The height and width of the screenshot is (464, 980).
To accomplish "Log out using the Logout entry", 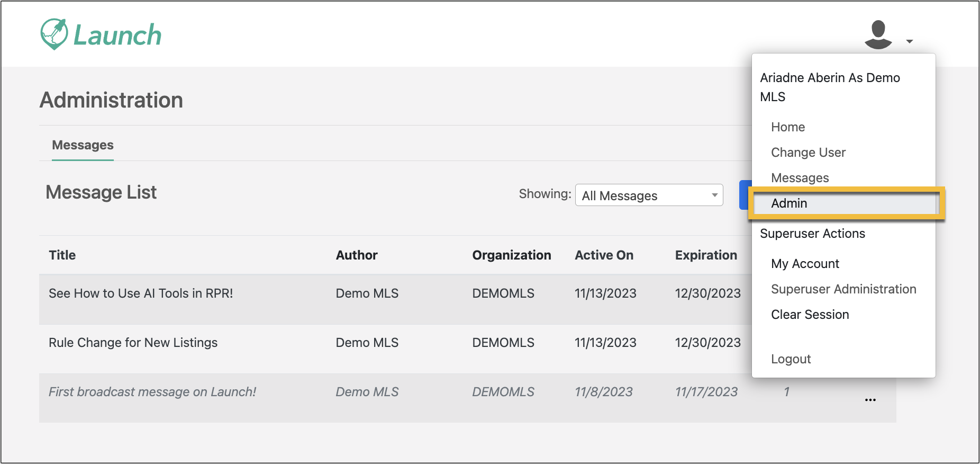I will (791, 359).
